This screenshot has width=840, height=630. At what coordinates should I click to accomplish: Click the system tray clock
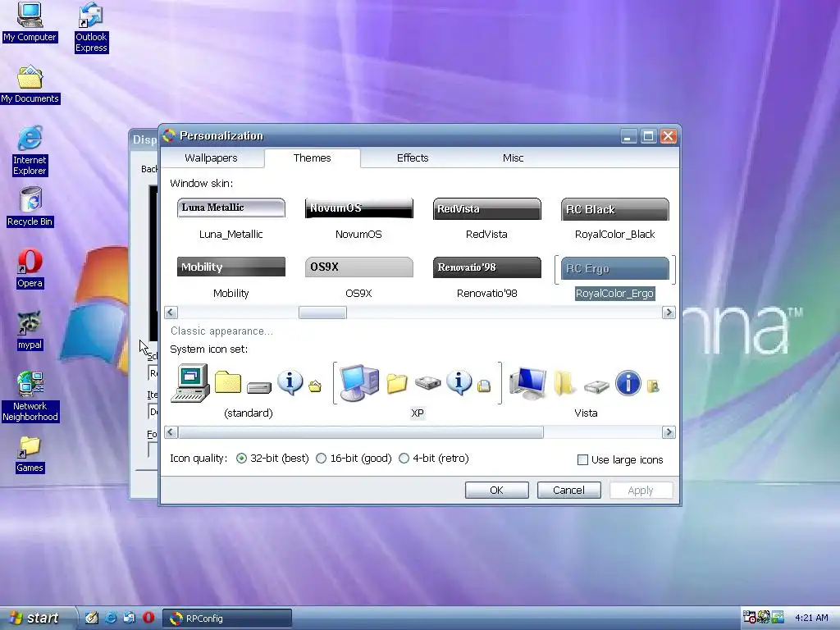[x=811, y=618]
